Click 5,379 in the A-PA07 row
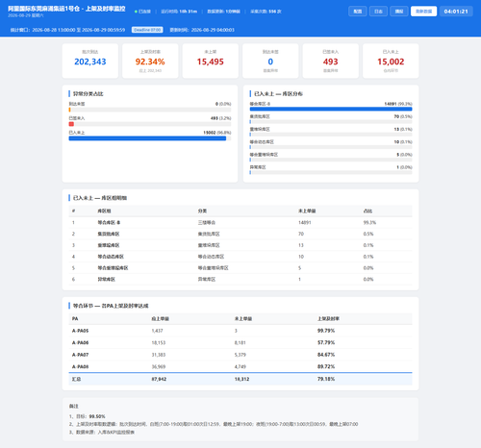The image size is (481, 448). (240, 355)
